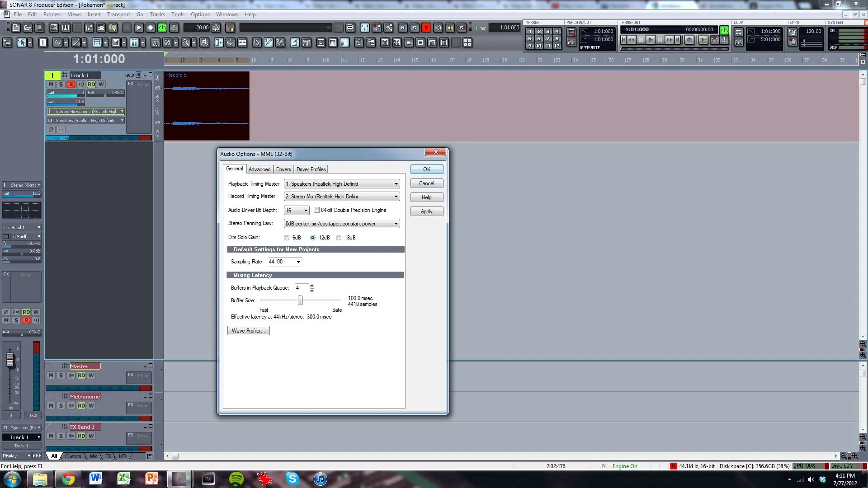Click Cancel in Audio Options dialog
Viewport: 868px width, 488px height.
(x=427, y=183)
